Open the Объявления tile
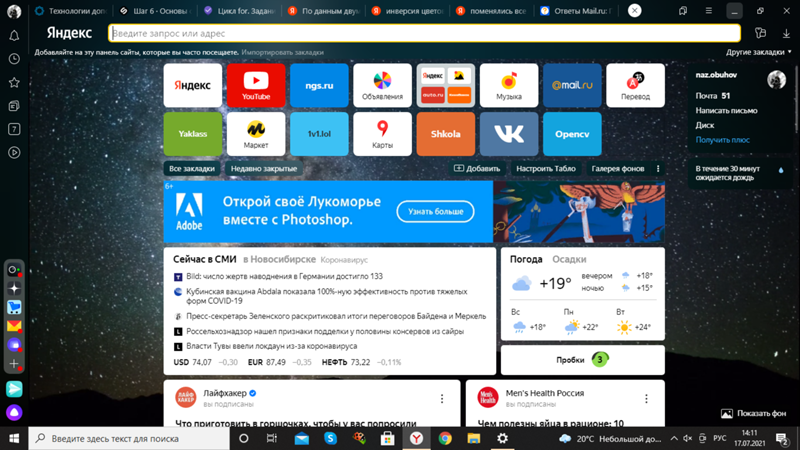This screenshot has height=450, width=800. click(382, 85)
